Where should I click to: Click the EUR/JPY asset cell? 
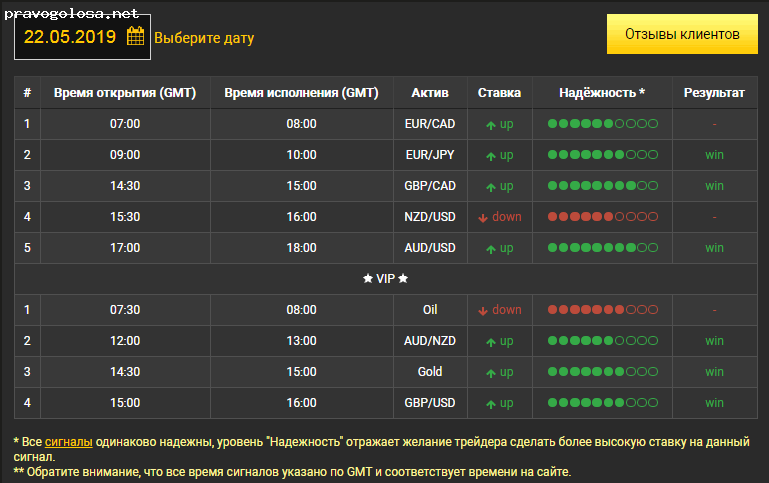point(430,154)
